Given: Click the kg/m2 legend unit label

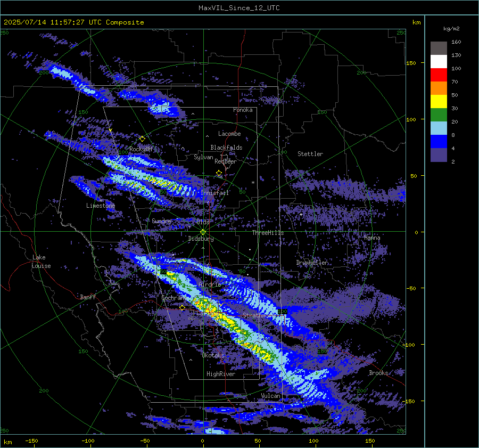Looking at the screenshot, I should click(x=451, y=29).
